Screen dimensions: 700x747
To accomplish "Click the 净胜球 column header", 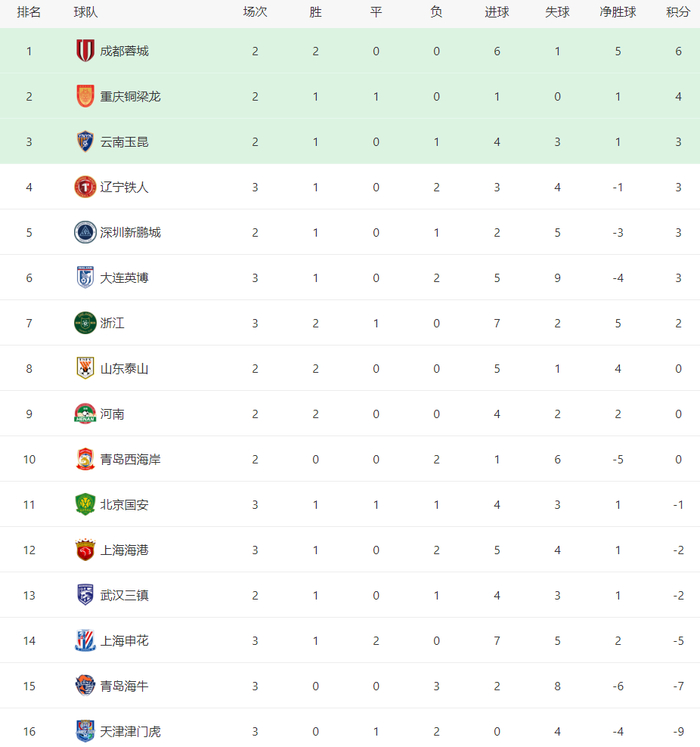I will pos(618,13).
